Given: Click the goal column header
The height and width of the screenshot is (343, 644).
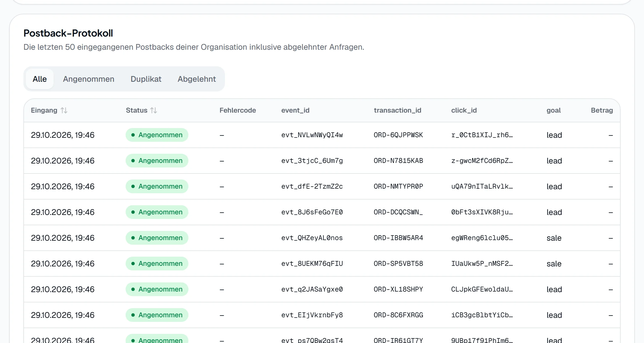Looking at the screenshot, I should point(554,110).
